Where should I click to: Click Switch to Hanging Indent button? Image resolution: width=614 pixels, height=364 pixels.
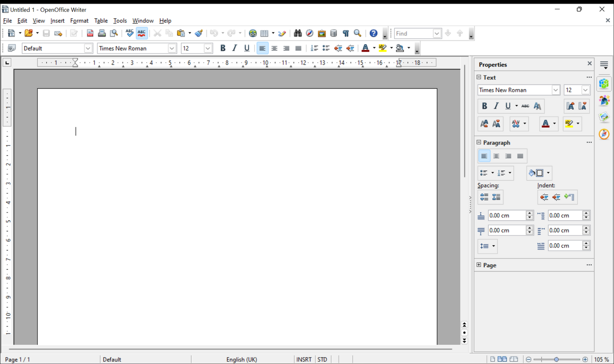[569, 197]
